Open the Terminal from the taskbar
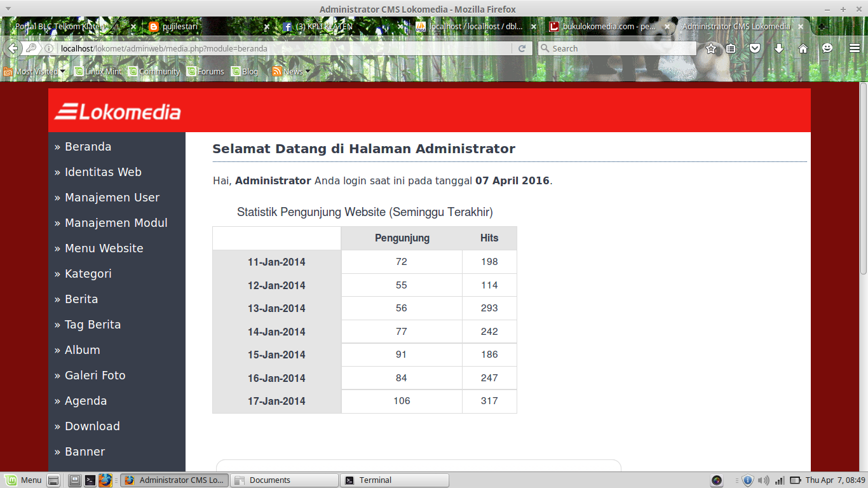 (394, 480)
